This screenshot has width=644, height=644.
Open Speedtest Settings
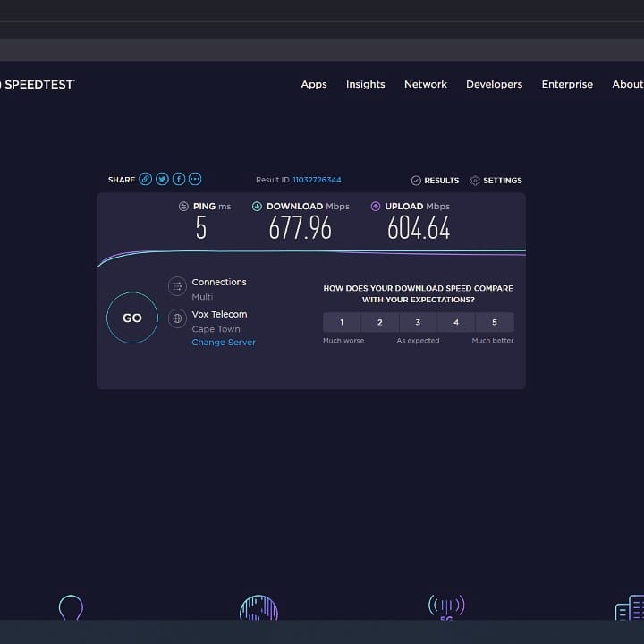(496, 181)
